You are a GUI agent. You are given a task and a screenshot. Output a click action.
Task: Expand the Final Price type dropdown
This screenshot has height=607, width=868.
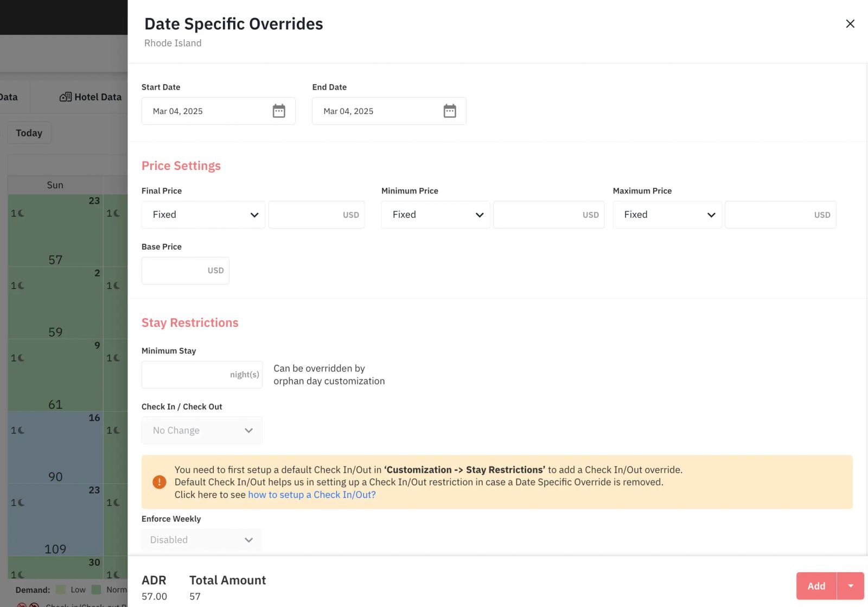coord(203,215)
